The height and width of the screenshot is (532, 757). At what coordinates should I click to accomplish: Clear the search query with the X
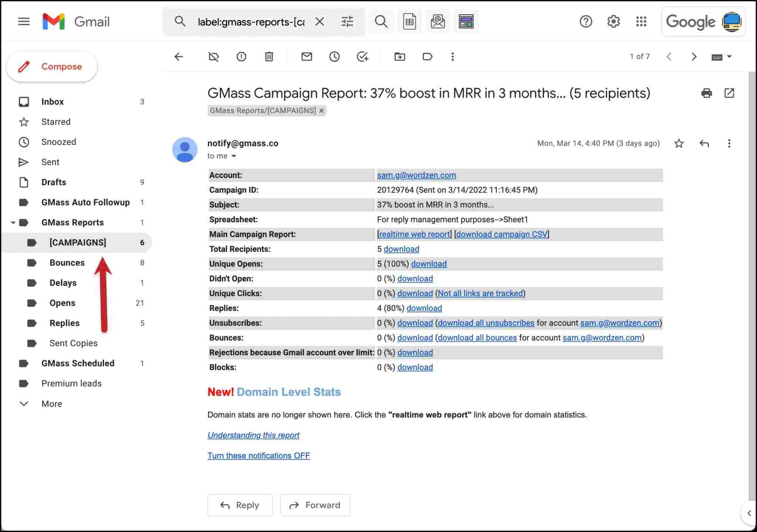(320, 21)
